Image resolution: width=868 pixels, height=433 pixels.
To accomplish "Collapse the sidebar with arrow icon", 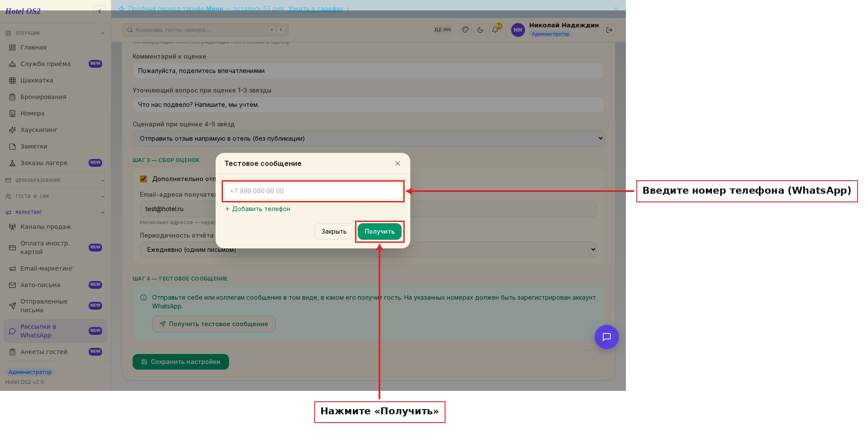I will (100, 11).
